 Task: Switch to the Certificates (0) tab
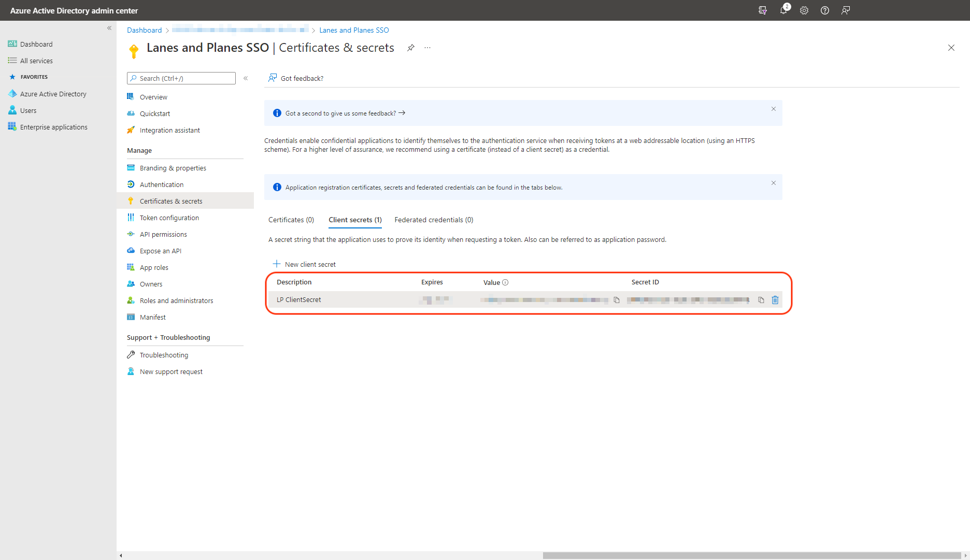291,220
